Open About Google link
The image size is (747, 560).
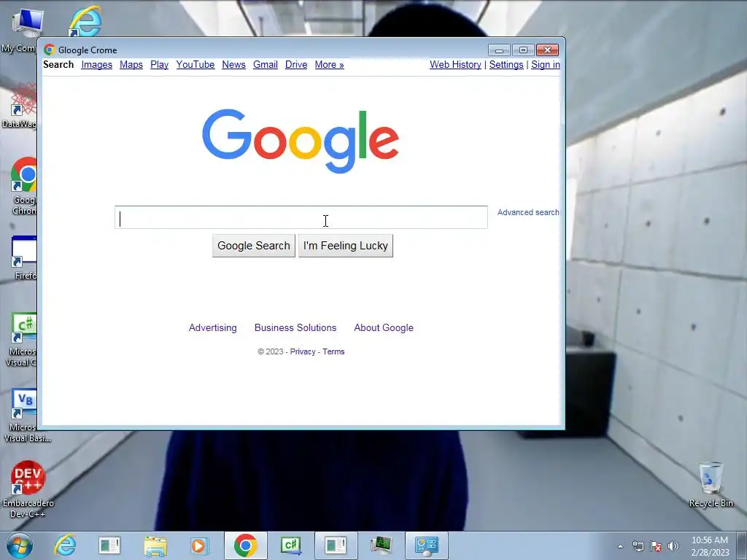[x=384, y=327]
